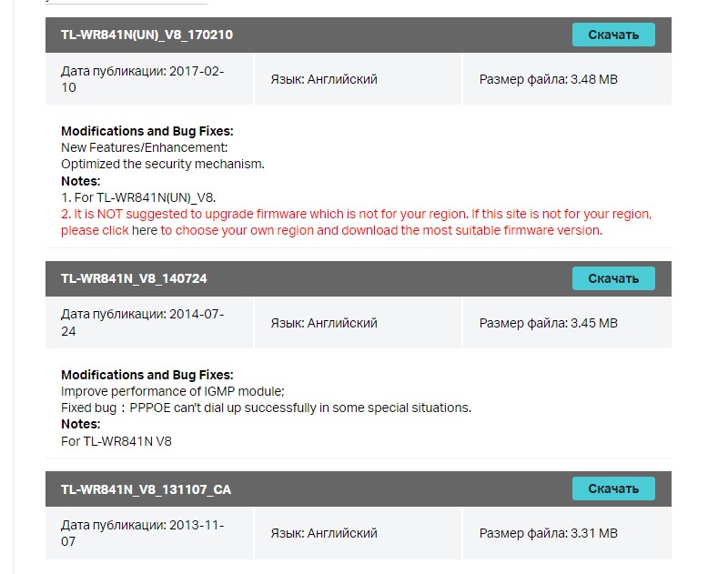
Task: Click the TL-WR841N_V8_131107_CA firmware title
Action: 146,489
